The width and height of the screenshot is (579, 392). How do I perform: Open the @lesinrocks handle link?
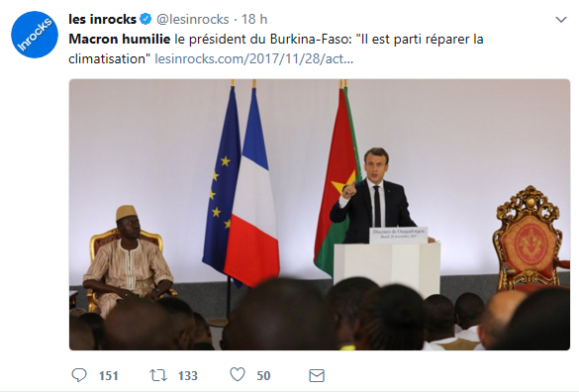[192, 19]
